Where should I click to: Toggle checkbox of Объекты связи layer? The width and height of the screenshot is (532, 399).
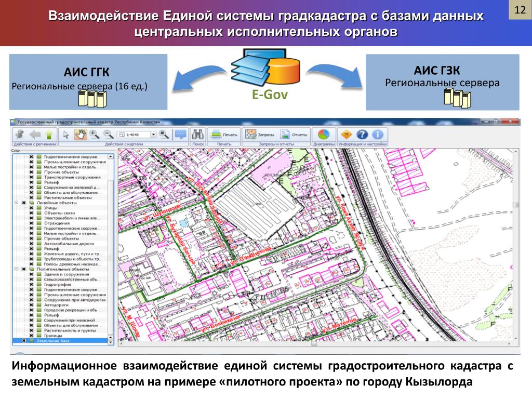[31, 212]
